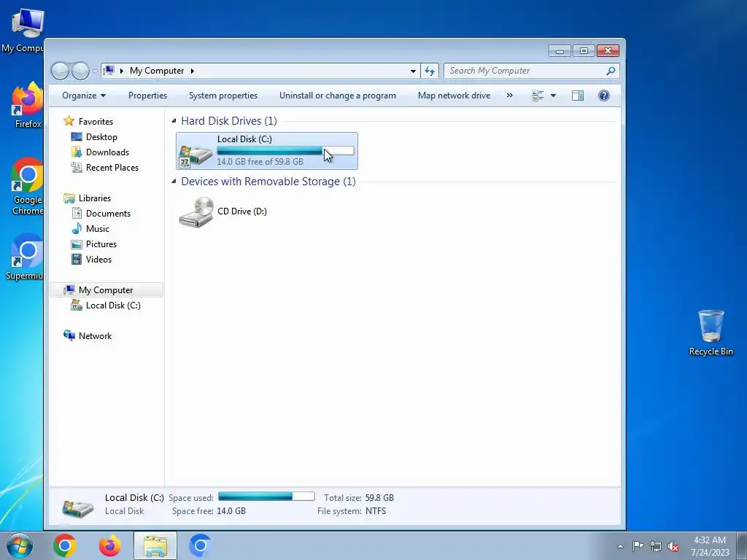The width and height of the screenshot is (747, 560).
Task: Click the Pictures library icon
Action: coord(76,244)
